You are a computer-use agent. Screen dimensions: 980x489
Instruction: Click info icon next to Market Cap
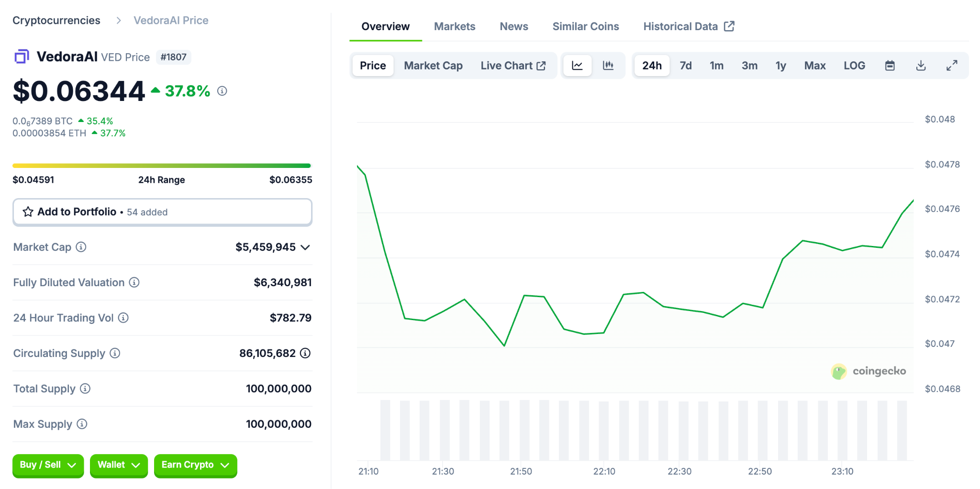[x=81, y=247]
